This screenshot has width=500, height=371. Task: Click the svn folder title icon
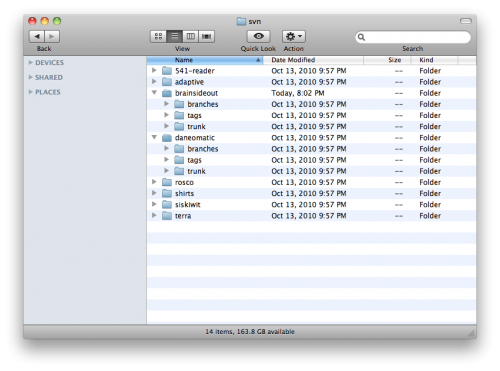pos(241,21)
